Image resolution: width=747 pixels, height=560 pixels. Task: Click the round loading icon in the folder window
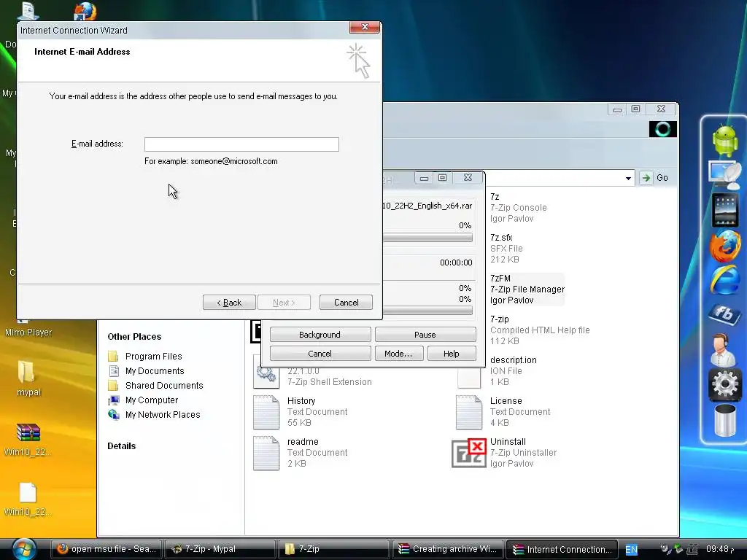pos(662,128)
